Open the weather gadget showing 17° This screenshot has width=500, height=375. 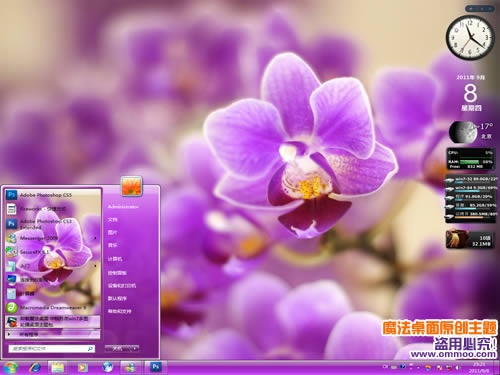[471, 131]
